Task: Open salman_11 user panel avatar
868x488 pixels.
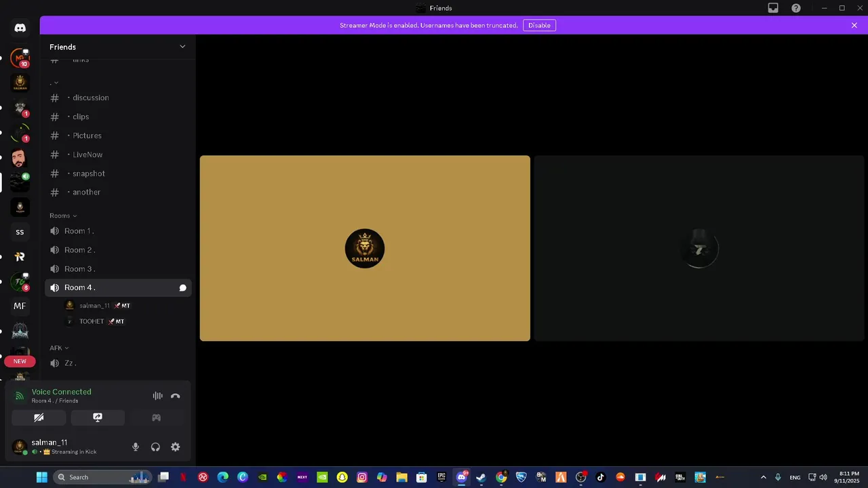Action: [x=20, y=447]
